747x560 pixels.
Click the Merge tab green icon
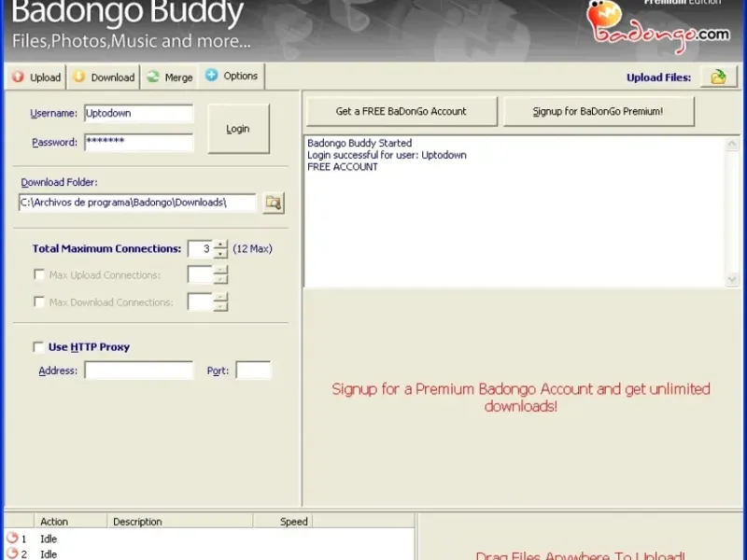(153, 77)
